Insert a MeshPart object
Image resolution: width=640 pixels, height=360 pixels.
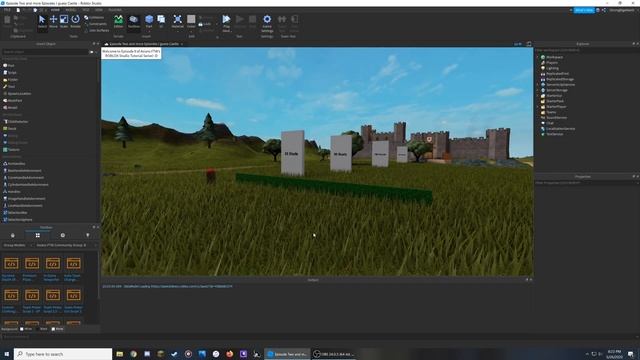(x=13, y=100)
